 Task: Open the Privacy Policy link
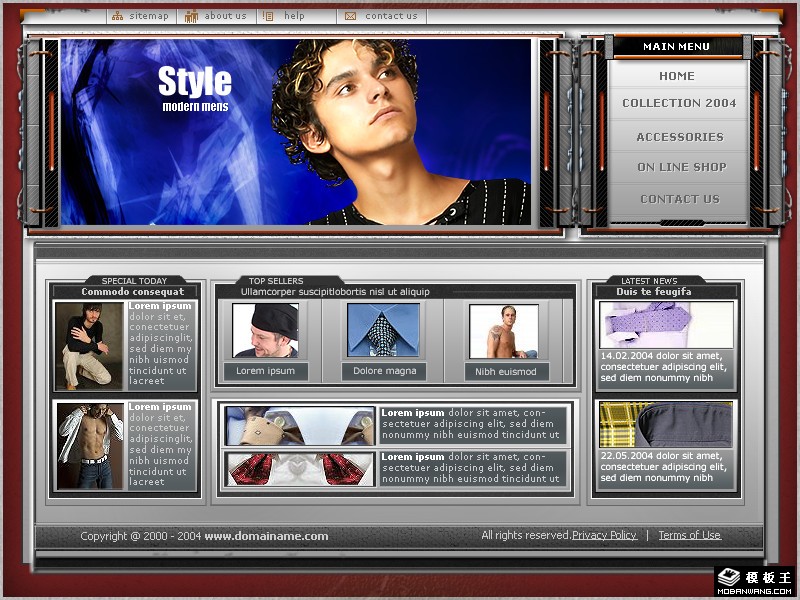coord(604,535)
